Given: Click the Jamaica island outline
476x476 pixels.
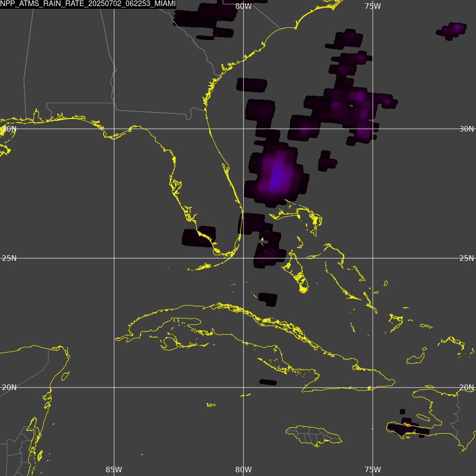Looking at the screenshot, I should point(314,436).
